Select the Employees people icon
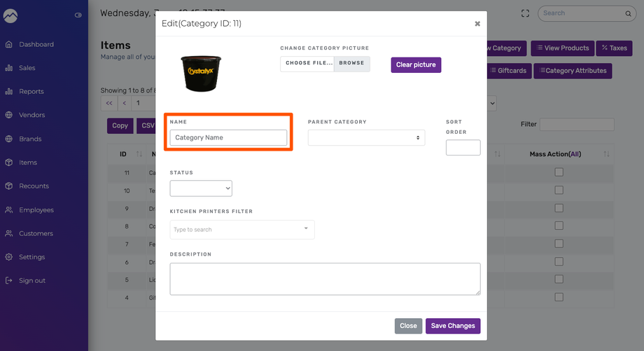 [x=9, y=210]
